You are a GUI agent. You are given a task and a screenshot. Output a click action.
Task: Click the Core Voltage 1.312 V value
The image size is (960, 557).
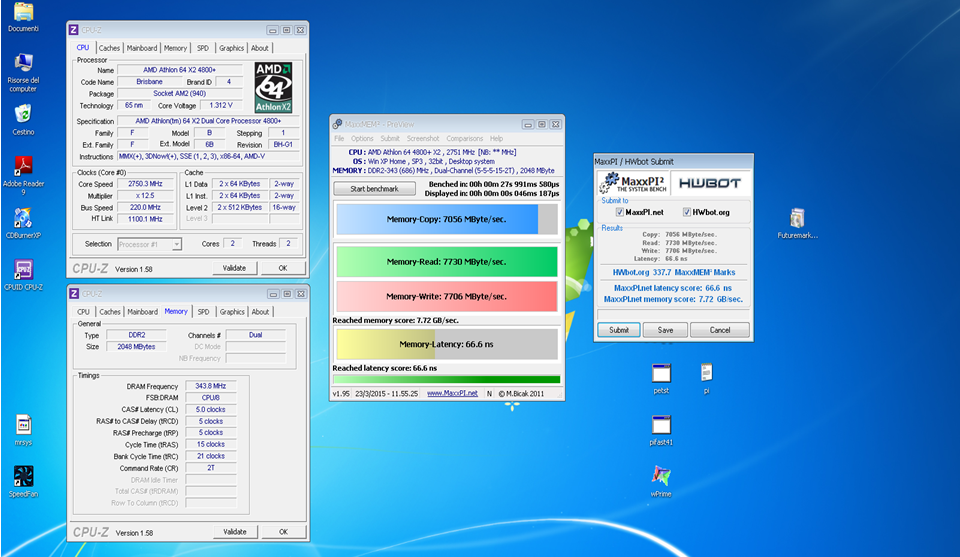[221, 105]
